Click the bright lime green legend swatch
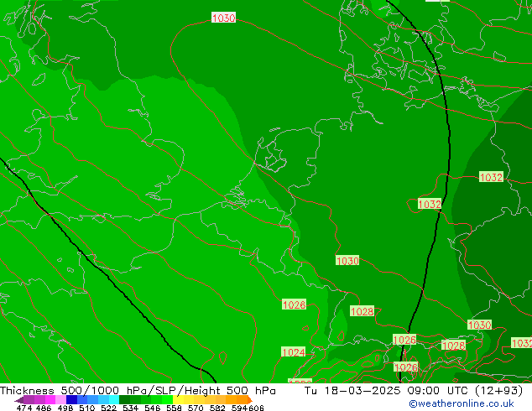The width and height of the screenshot is (532, 411). coord(167,400)
